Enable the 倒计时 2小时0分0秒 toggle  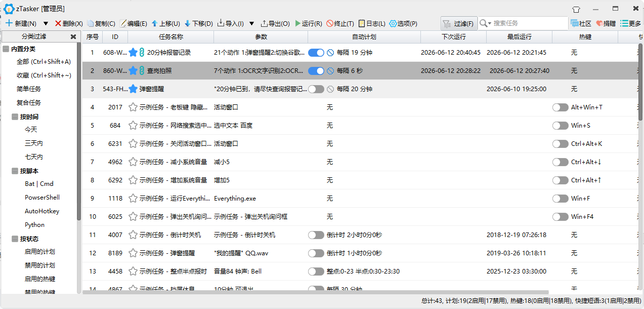pyautogui.click(x=316, y=235)
